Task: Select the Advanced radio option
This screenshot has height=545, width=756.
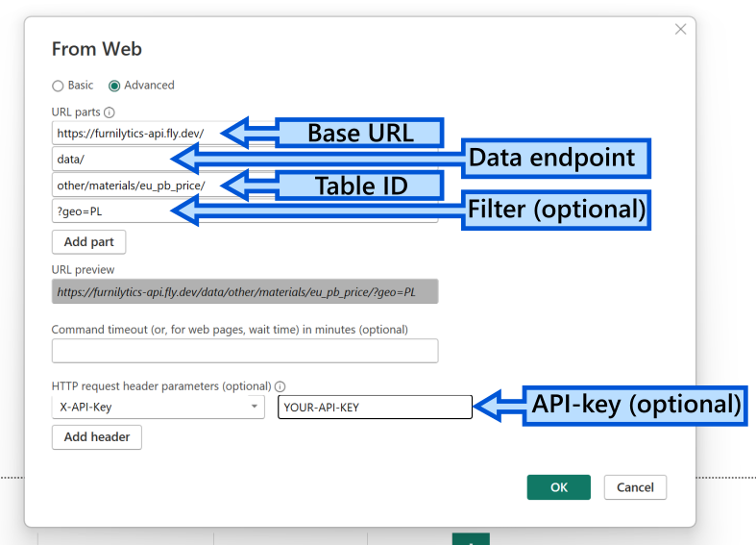Action: coord(114,86)
